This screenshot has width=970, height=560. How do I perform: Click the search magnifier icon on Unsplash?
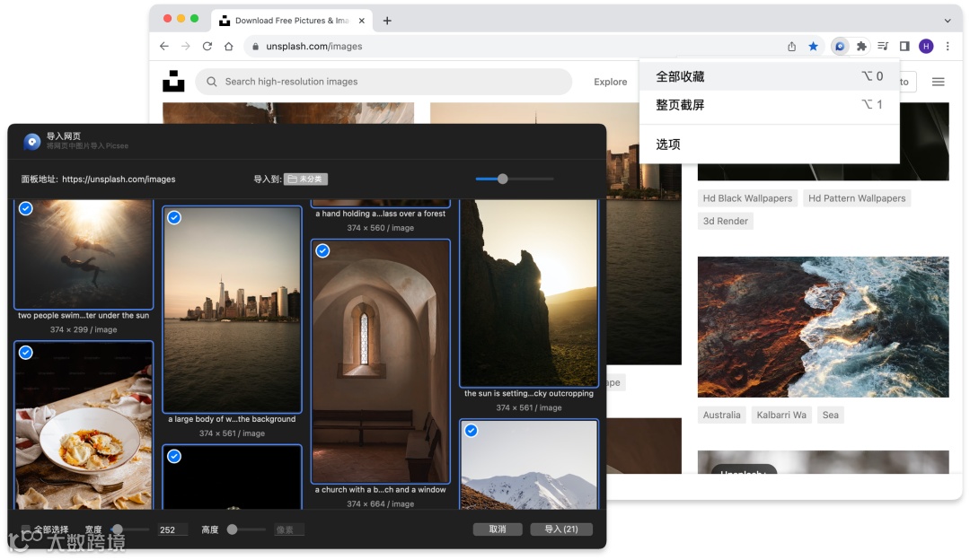pyautogui.click(x=212, y=82)
